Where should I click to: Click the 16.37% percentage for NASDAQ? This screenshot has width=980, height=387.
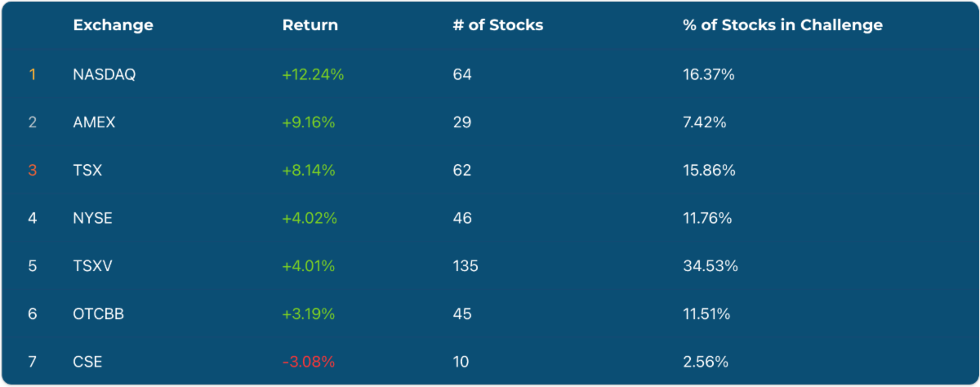[x=708, y=74]
